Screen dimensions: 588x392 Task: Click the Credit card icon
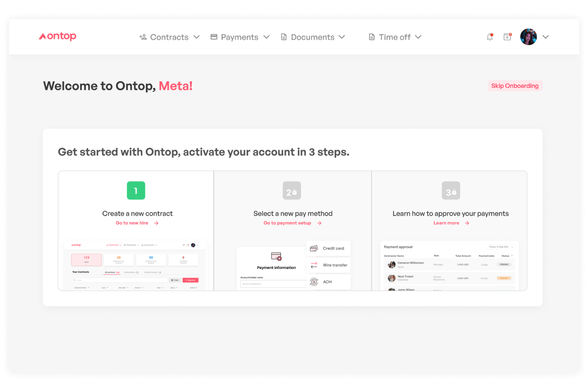click(x=314, y=249)
